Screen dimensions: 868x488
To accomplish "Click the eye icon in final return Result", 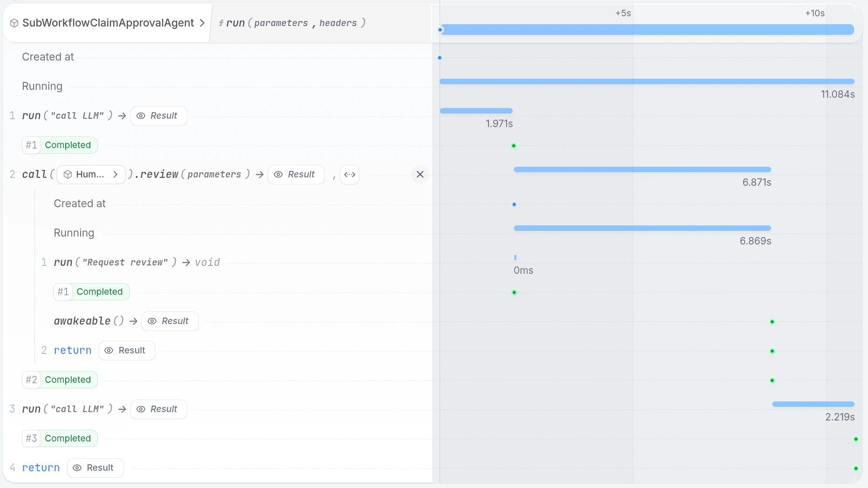I will click(x=77, y=468).
